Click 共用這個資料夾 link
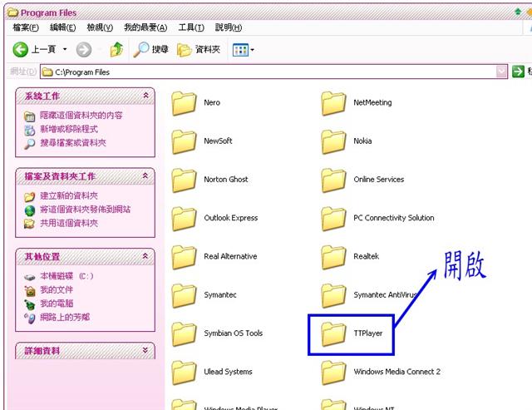The width and height of the screenshot is (532, 410). [x=69, y=223]
